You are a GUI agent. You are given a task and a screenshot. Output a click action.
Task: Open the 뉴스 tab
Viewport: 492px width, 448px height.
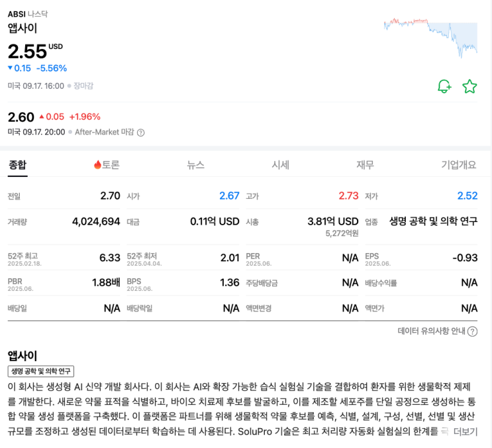pyautogui.click(x=195, y=165)
